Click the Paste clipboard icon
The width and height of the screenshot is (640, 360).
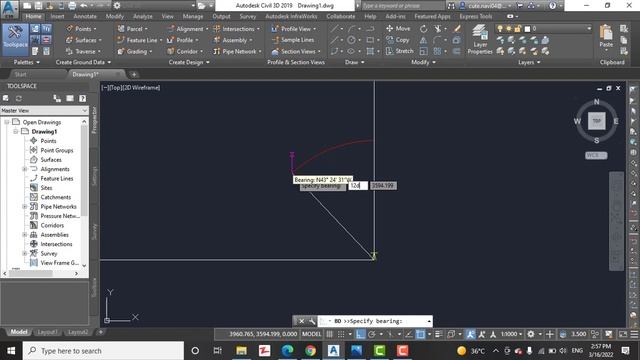click(606, 33)
